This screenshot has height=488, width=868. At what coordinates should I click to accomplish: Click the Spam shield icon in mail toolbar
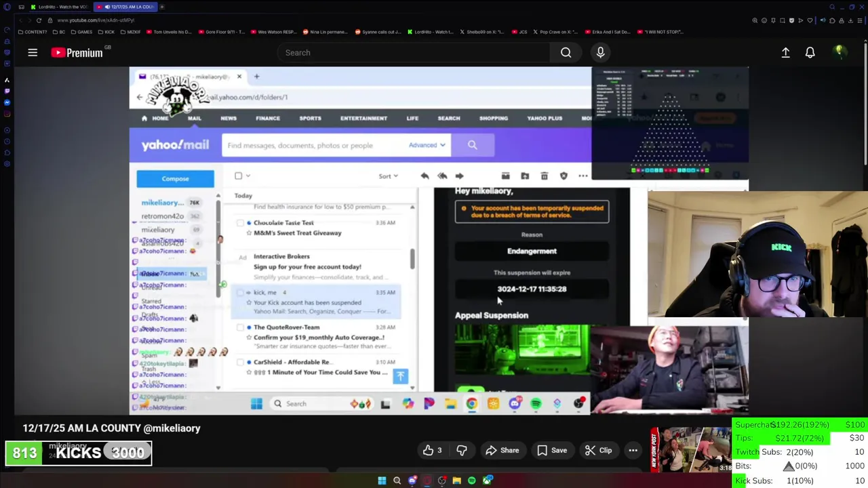click(564, 176)
